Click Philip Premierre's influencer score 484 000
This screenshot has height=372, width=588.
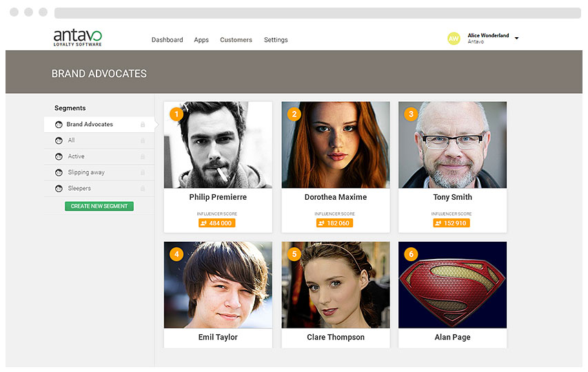coord(217,223)
